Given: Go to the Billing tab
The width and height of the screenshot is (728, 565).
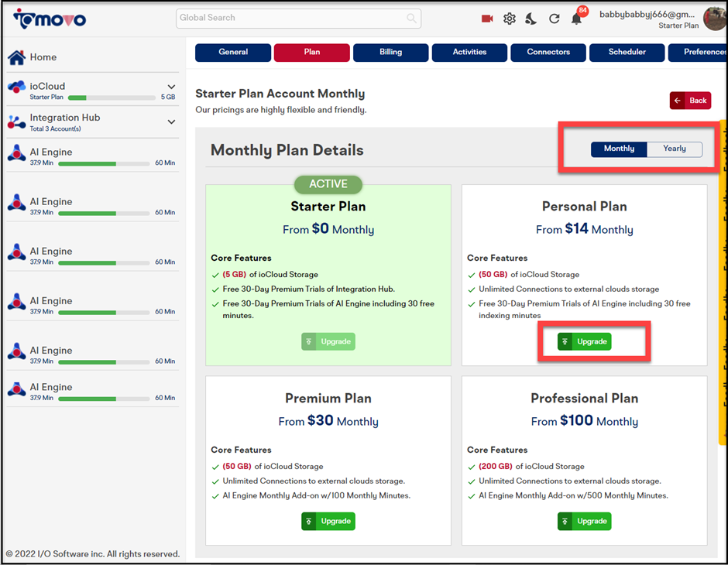Looking at the screenshot, I should (x=391, y=53).
